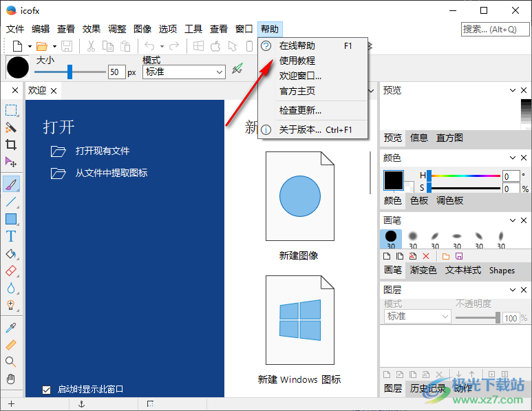Viewport: 532px width, 411px height.
Task: Select the rectangle shape tool
Action: 11,219
